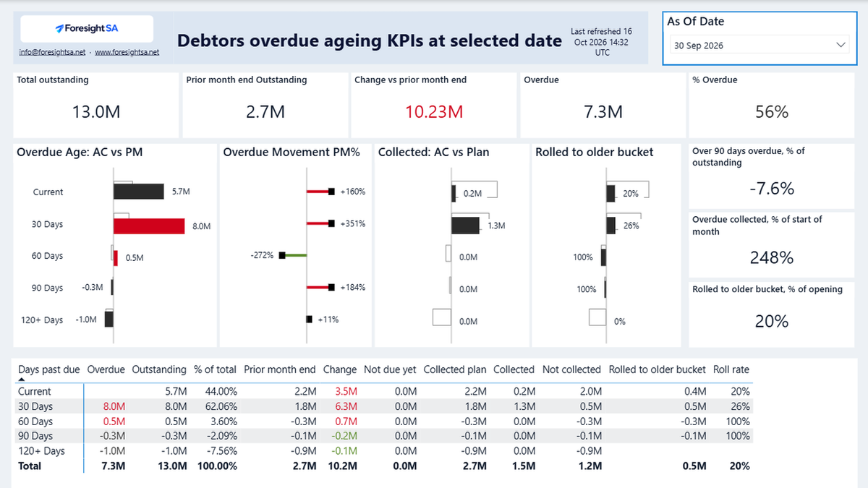Sort by the Change column header
The image size is (868, 488).
click(340, 369)
